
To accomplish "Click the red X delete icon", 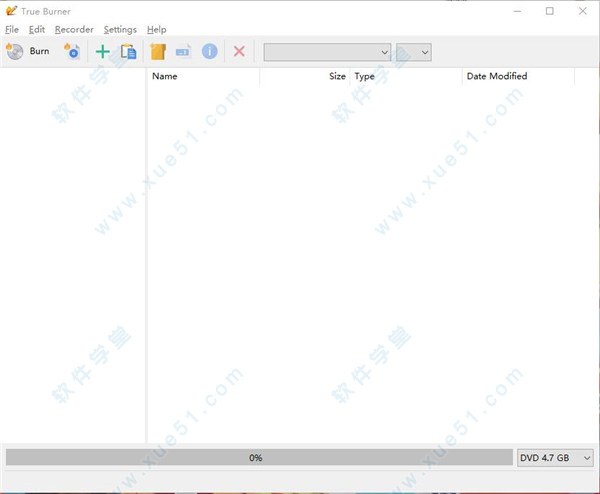I will tap(239, 51).
